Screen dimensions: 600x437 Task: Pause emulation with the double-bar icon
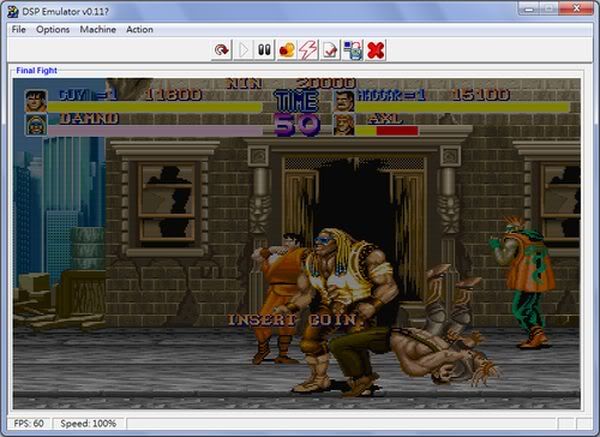tap(264, 50)
